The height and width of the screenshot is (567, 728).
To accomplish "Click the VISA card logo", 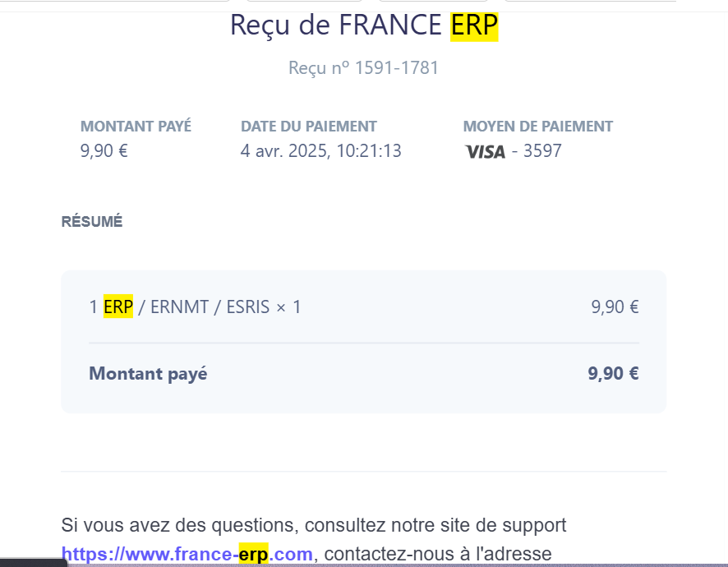I will pos(485,152).
